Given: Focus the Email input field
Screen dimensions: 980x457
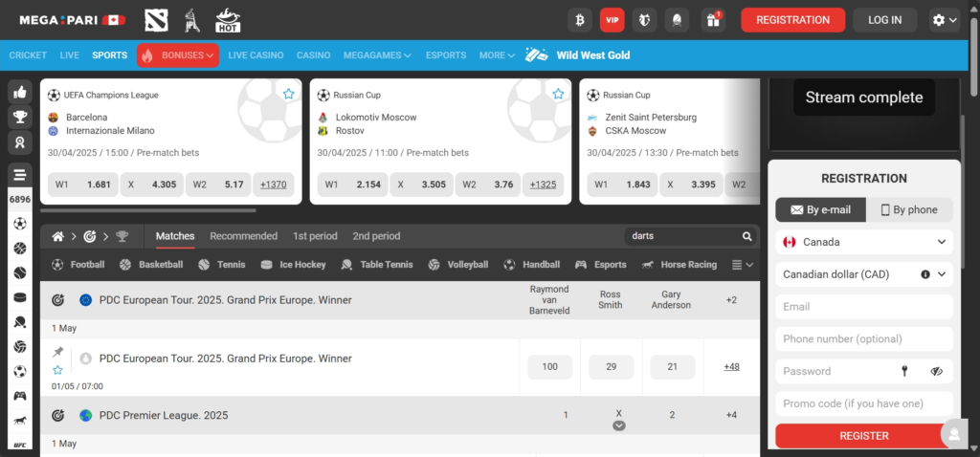Looking at the screenshot, I should coord(864,307).
